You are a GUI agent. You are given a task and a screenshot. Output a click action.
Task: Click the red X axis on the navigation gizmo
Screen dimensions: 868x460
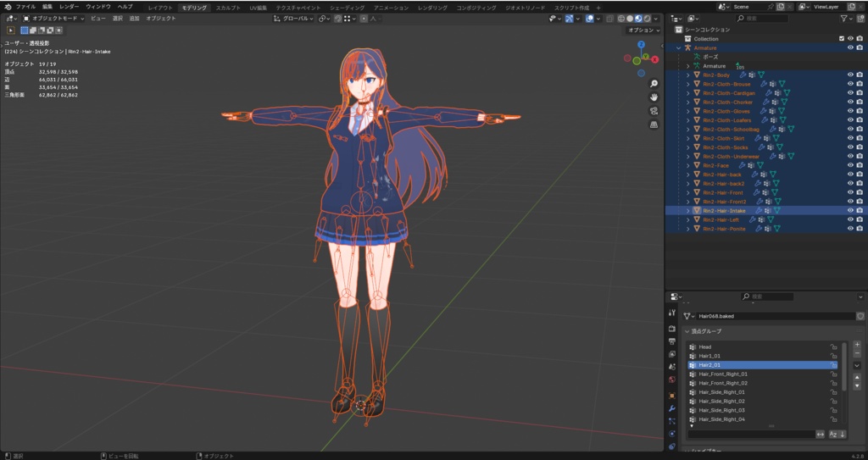pos(655,59)
